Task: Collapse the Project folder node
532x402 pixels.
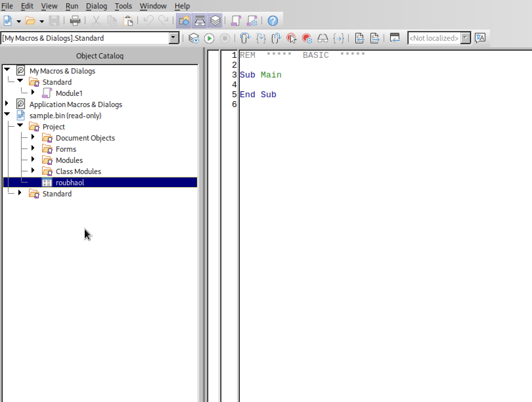Action: [20, 125]
